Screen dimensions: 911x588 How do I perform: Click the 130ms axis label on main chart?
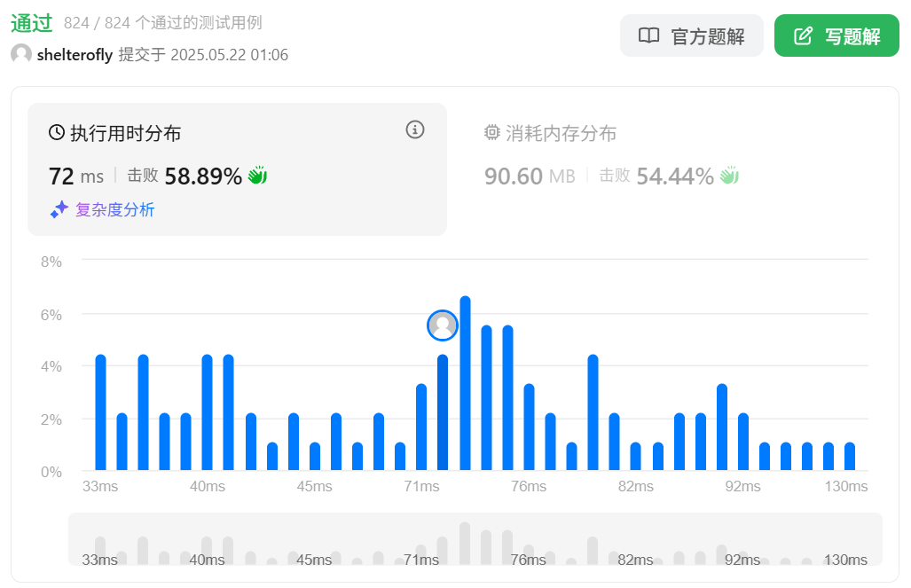pos(846,486)
